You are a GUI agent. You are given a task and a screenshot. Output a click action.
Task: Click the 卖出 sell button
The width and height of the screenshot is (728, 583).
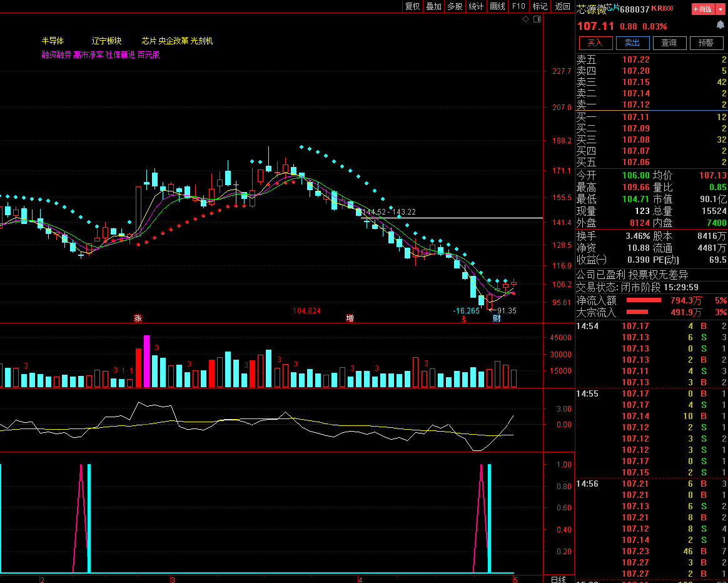(632, 43)
